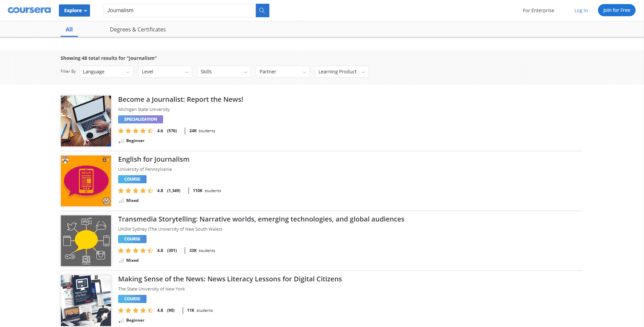
Task: Click the Journalism search input field
Action: (180, 10)
